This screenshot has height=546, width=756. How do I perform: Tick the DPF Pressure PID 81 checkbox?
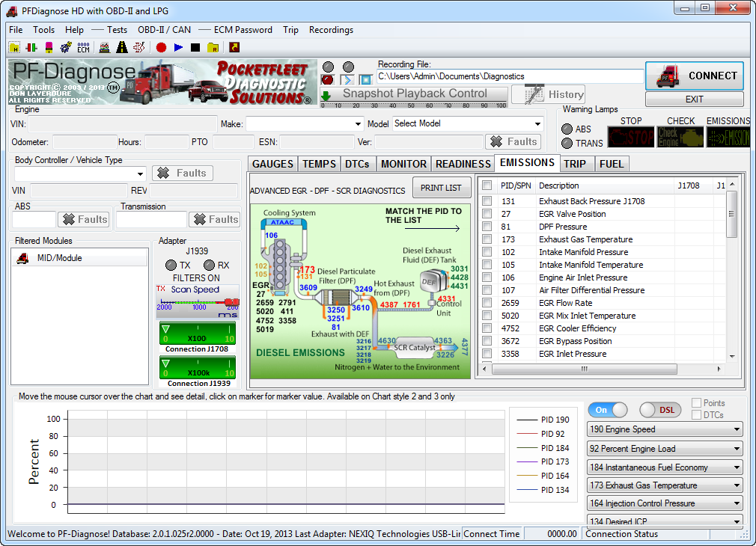click(487, 227)
